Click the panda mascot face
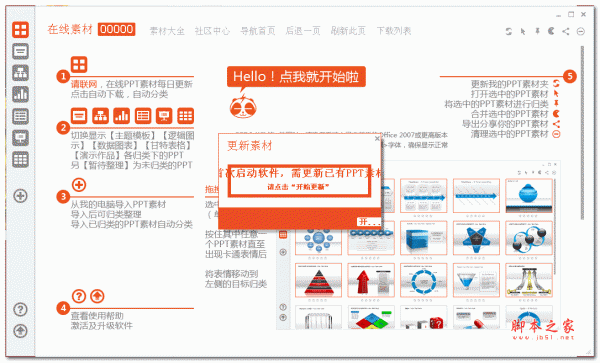Image resolution: width=600 pixels, height=363 pixels. click(x=243, y=106)
